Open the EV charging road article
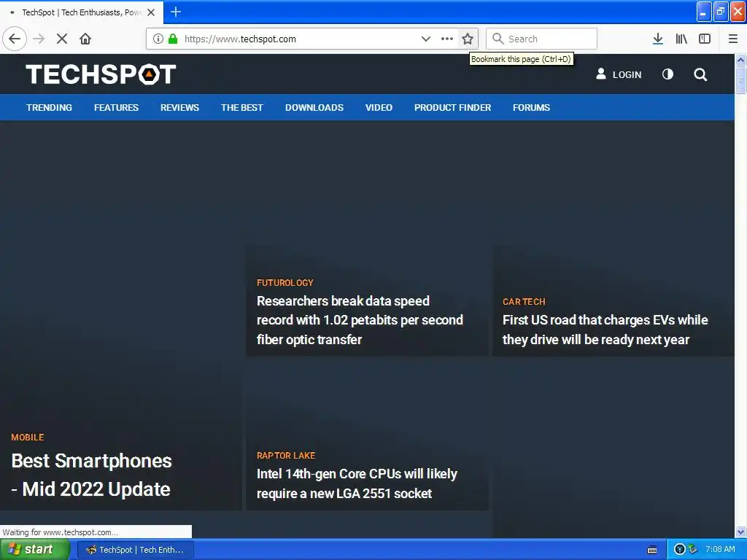 [605, 330]
